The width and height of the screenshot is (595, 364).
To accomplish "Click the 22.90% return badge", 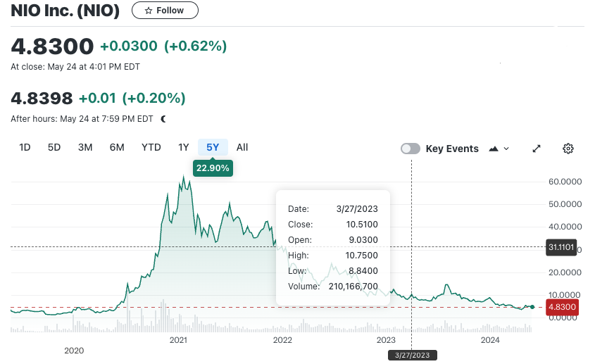I will (213, 168).
